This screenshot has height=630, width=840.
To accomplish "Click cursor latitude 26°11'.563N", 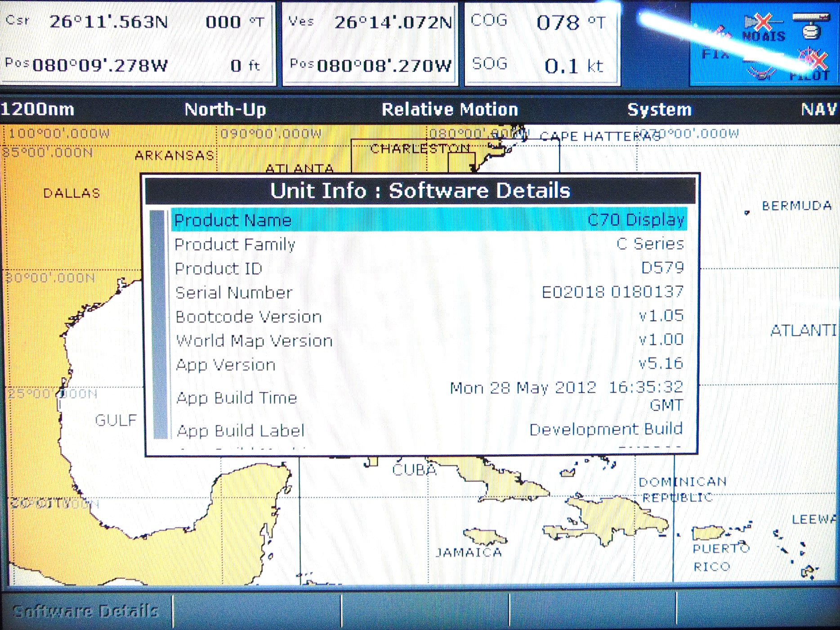I will point(108,22).
